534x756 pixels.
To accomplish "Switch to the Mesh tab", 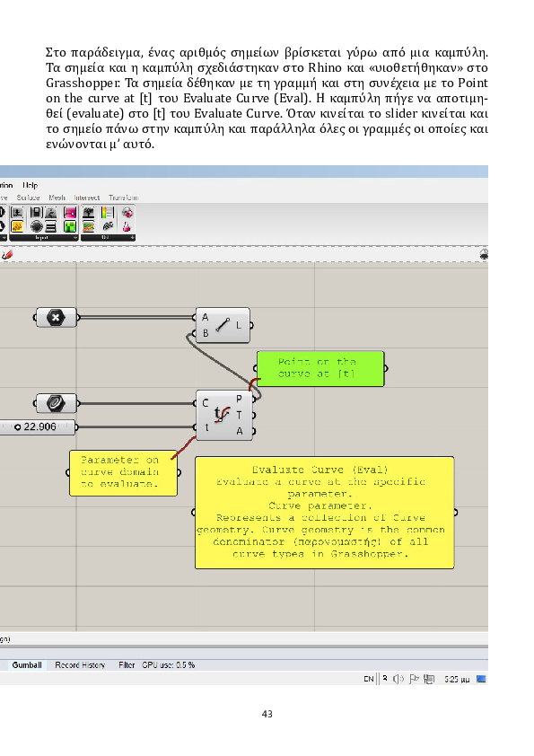I will click(57, 198).
